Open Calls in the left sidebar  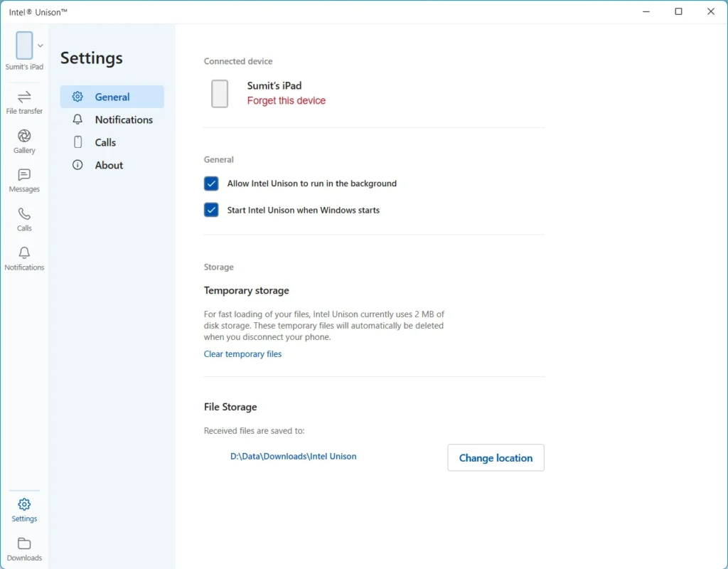point(24,220)
